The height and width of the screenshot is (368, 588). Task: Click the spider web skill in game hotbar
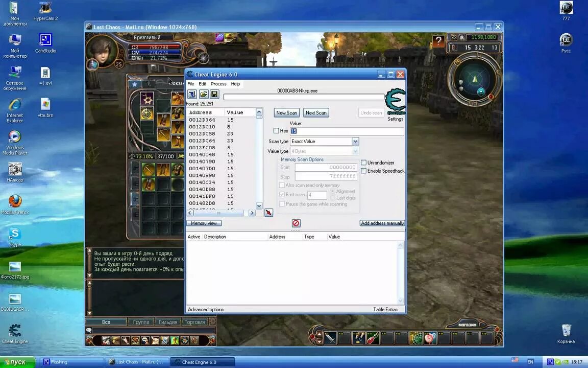point(415,337)
